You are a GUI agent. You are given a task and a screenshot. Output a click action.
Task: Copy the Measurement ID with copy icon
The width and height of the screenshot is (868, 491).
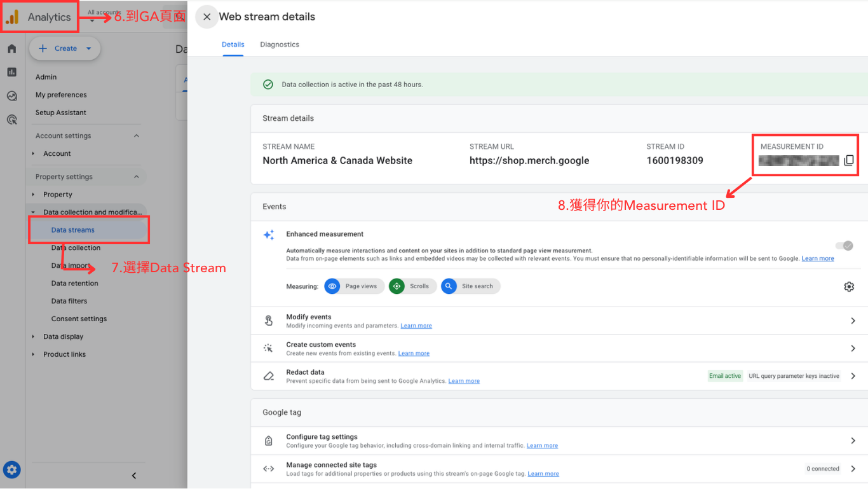[x=848, y=161]
